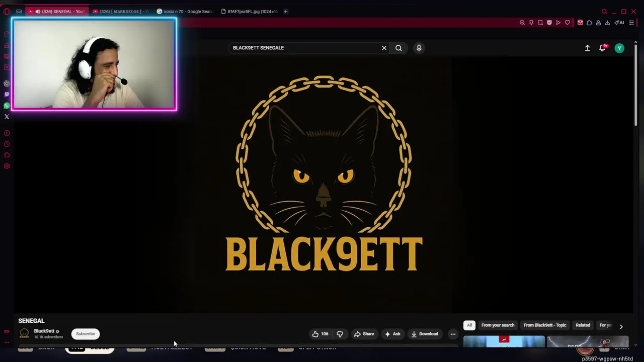Select the All filter chip
The height and width of the screenshot is (362, 644).
tap(469, 325)
